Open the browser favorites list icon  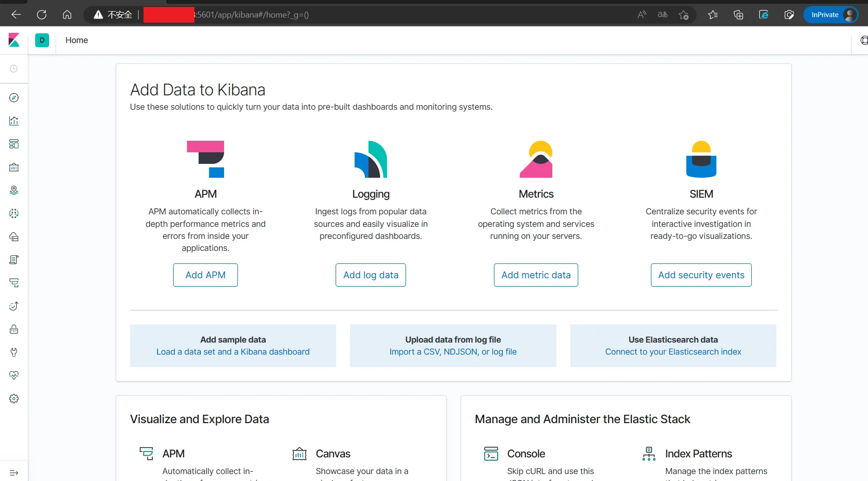(713, 15)
